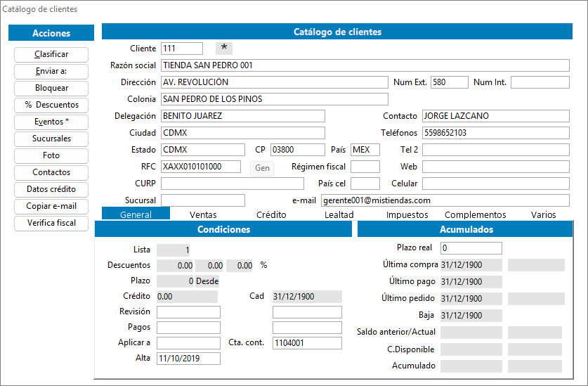Click the empty Web field

point(496,167)
